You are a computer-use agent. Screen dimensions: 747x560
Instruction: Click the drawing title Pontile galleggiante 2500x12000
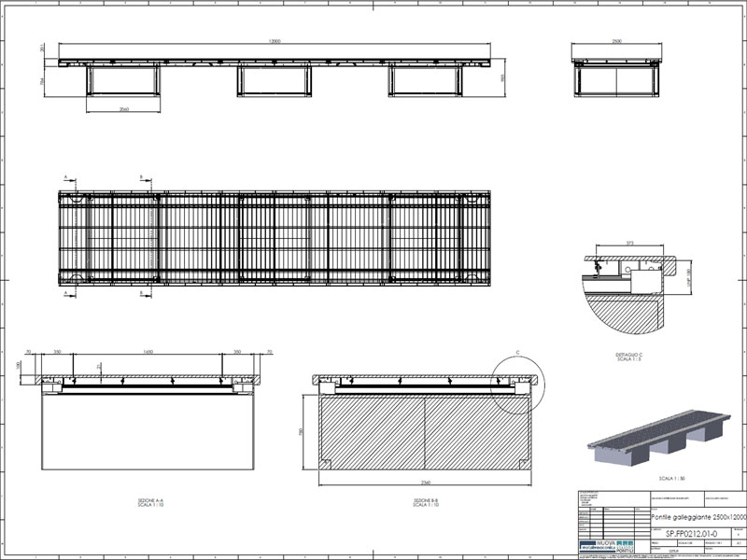click(x=697, y=516)
